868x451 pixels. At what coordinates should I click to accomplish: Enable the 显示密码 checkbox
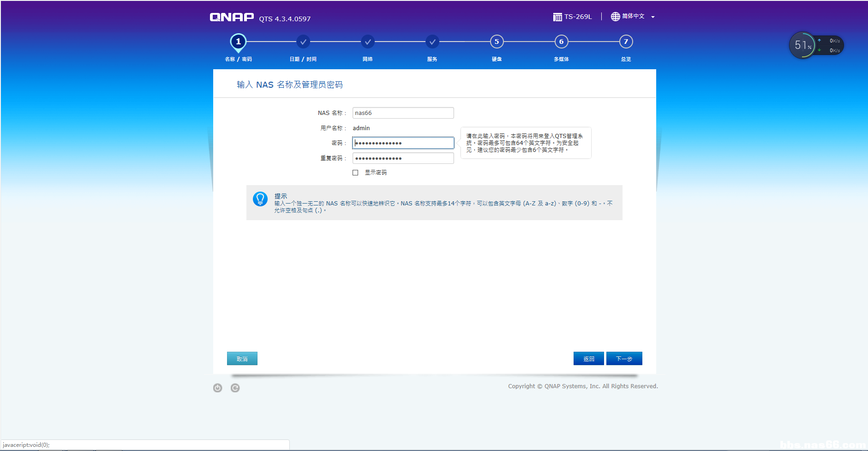[x=355, y=172]
